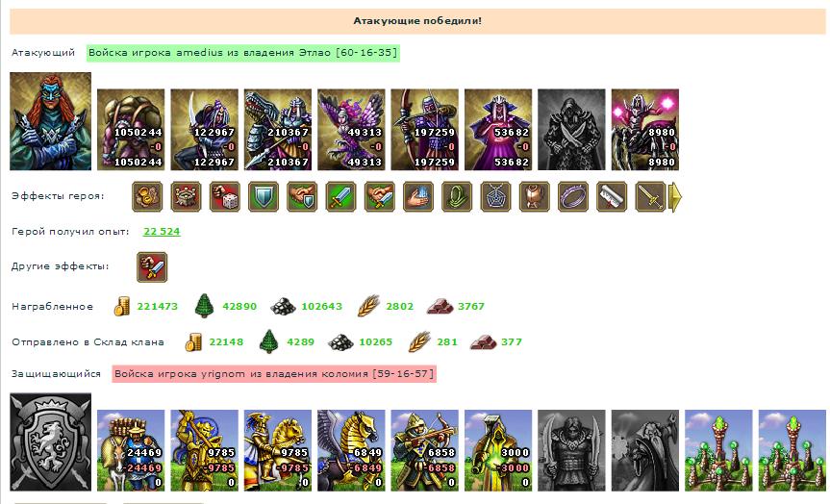Screen dimensions: 830x504
Task: Click the attacker unit with 1050244 troops
Action: point(131,130)
